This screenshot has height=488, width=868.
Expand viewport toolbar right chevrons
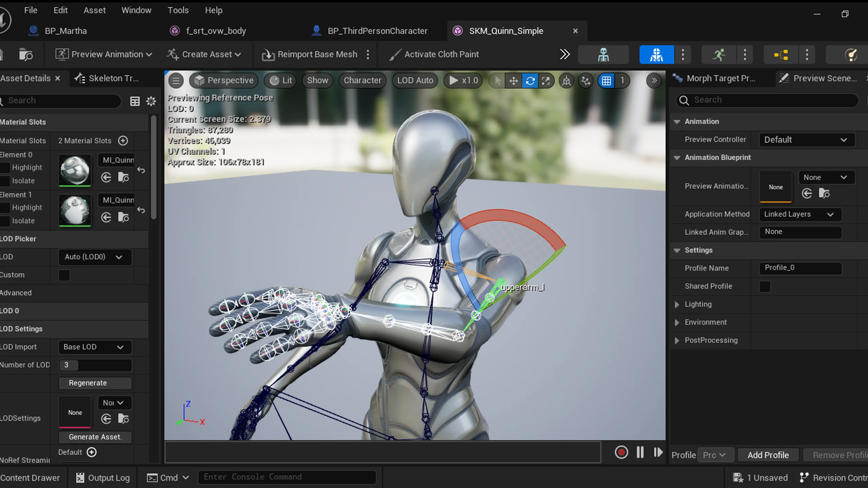654,81
